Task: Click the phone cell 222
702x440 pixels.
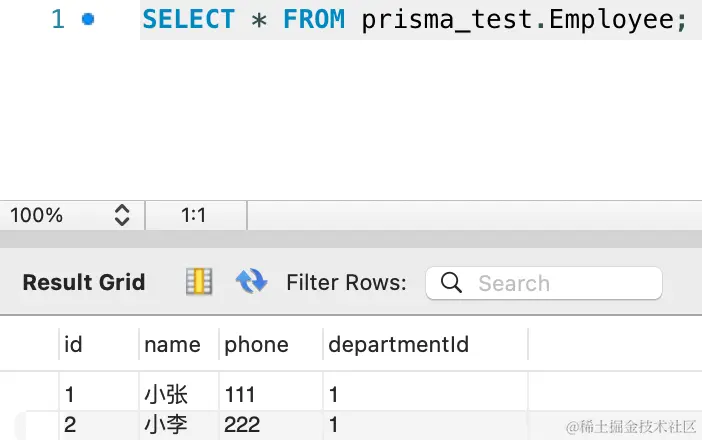Action: click(270, 425)
